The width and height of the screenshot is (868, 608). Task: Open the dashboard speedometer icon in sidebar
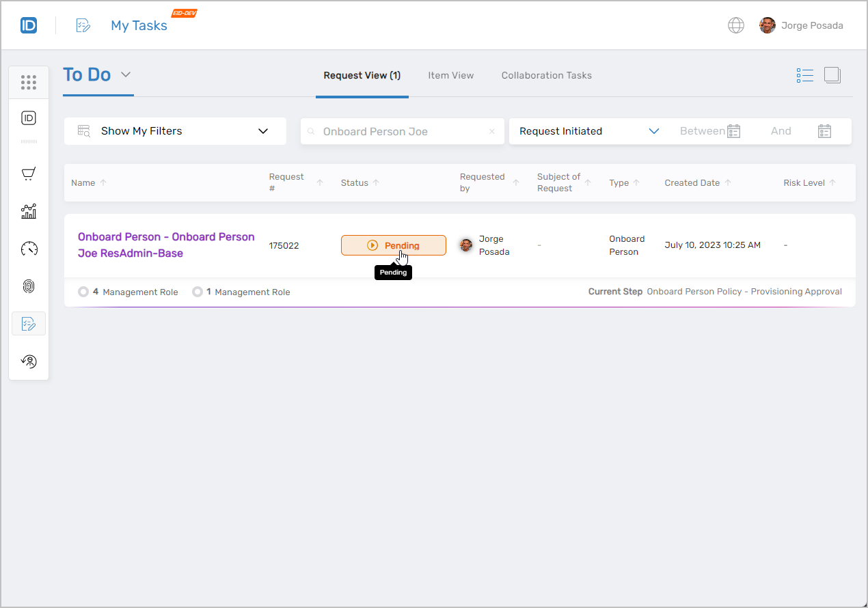pos(28,249)
